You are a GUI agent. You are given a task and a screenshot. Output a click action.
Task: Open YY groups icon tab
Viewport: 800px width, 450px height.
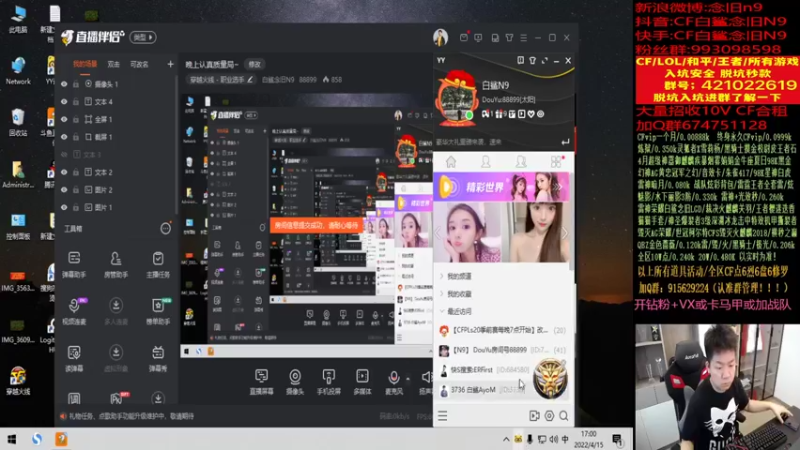(x=521, y=162)
